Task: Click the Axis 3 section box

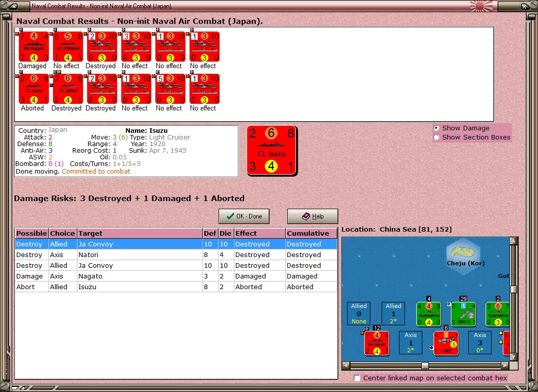Action: pyautogui.click(x=480, y=343)
